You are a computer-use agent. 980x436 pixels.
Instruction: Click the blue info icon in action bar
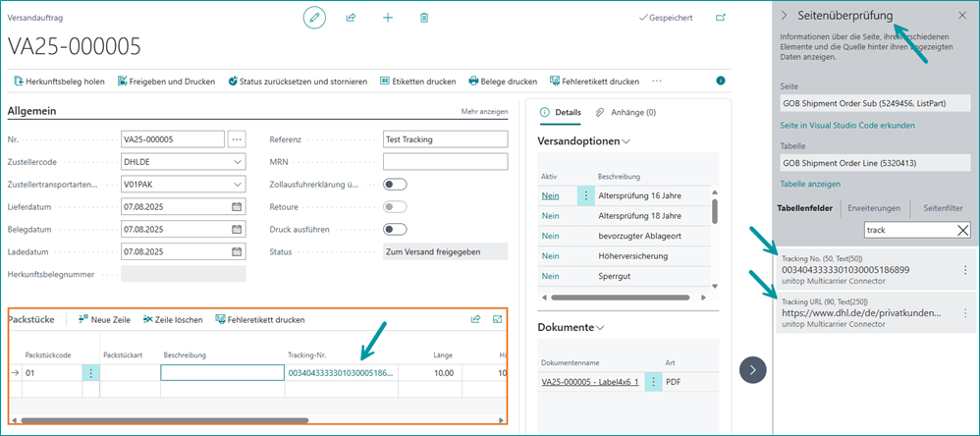(x=721, y=81)
